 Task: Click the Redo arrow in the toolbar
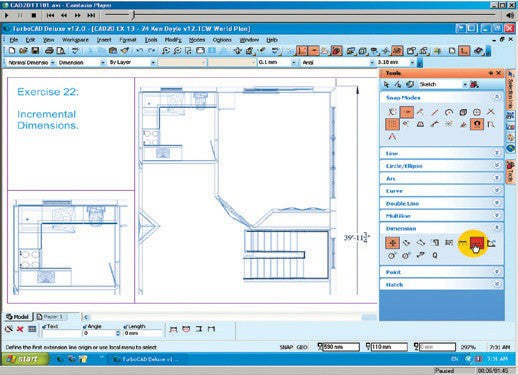click(x=152, y=51)
